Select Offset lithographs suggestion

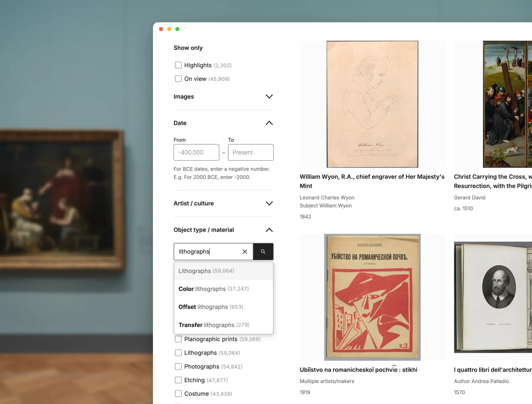point(223,307)
